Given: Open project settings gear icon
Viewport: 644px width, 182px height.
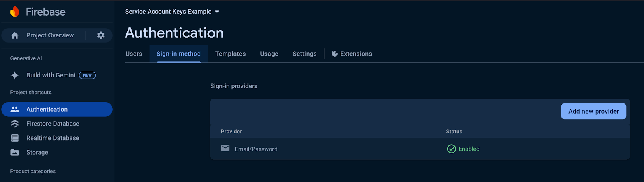Looking at the screenshot, I should coord(101,35).
